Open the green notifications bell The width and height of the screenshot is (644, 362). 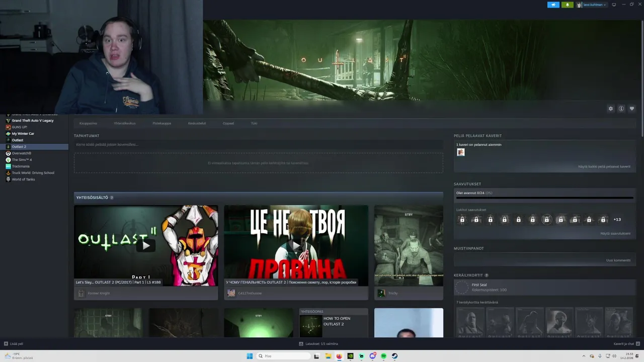pyautogui.click(x=568, y=5)
